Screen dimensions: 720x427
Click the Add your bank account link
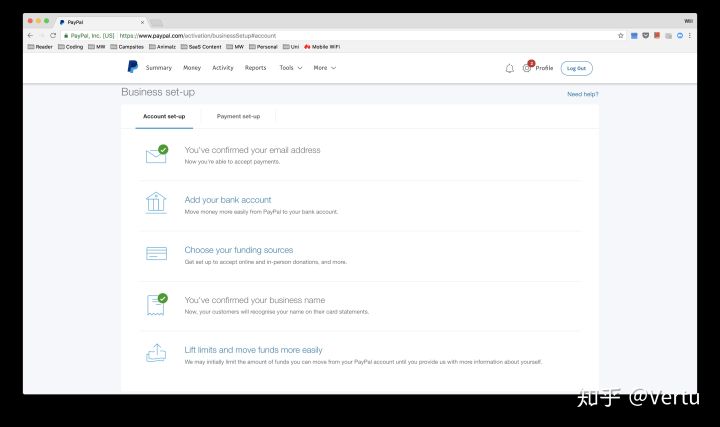[228, 200]
